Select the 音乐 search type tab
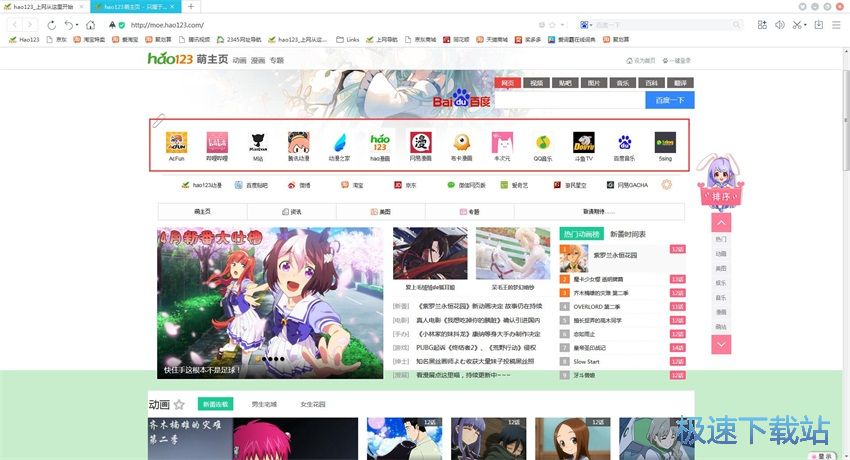The width and height of the screenshot is (850, 460). [x=623, y=83]
